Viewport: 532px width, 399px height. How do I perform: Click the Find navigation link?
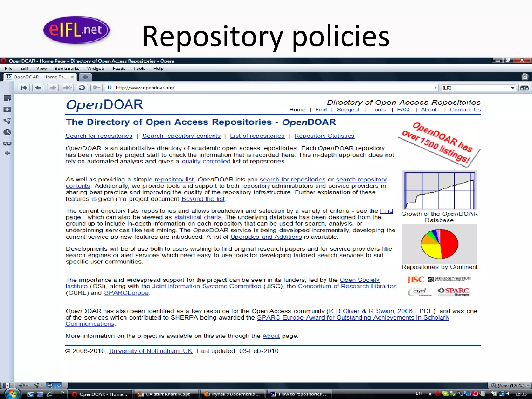click(321, 110)
